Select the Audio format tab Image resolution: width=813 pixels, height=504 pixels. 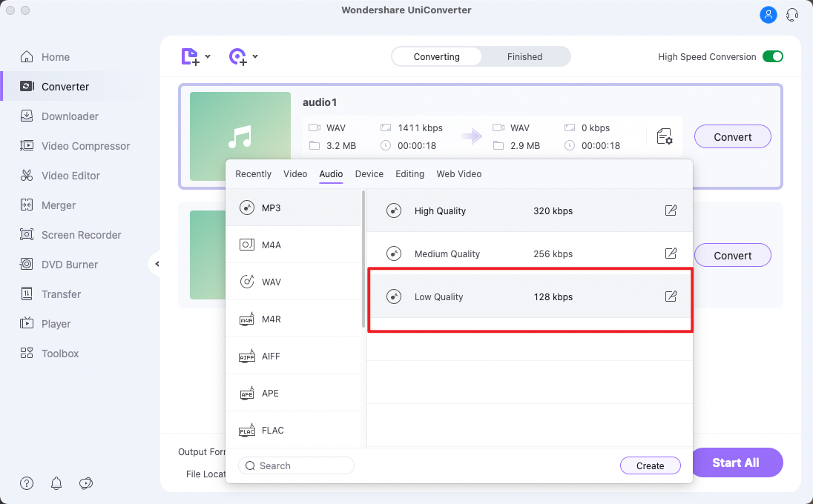331,174
